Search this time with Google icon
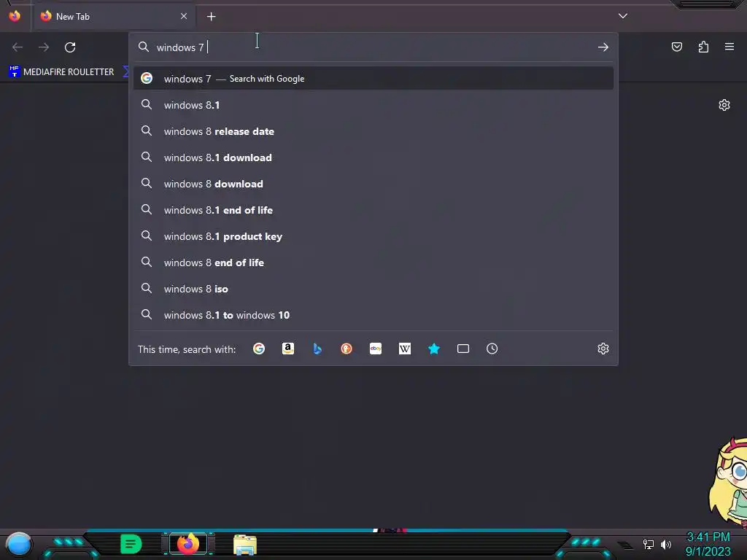 (x=259, y=349)
